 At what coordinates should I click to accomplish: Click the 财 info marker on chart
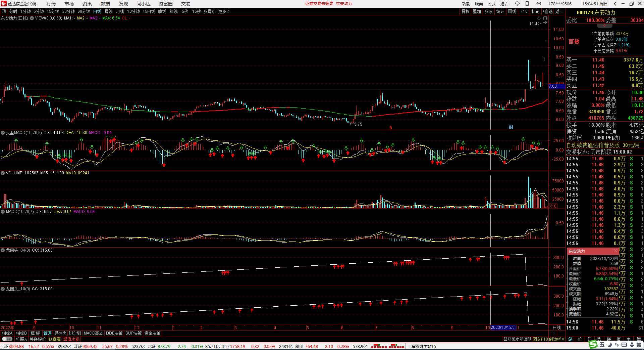(x=511, y=127)
